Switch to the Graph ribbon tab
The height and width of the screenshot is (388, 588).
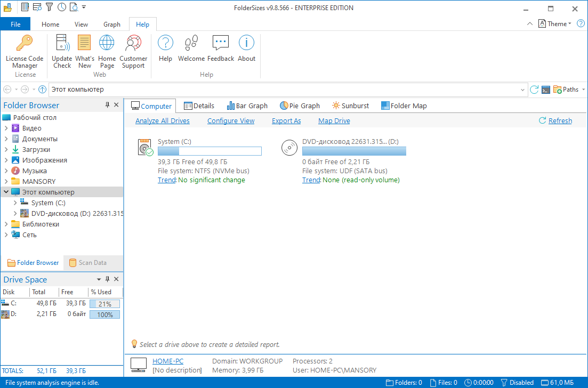tap(112, 24)
